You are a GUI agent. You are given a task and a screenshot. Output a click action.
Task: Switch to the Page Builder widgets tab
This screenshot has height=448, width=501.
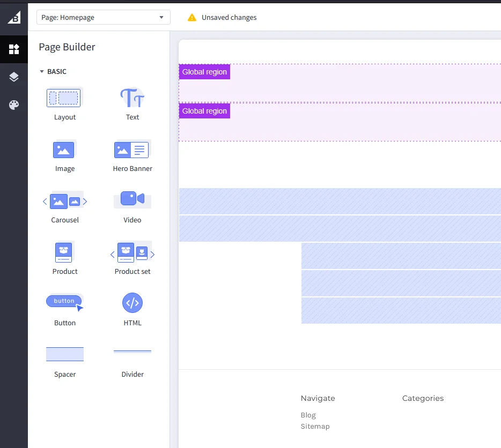point(14,49)
